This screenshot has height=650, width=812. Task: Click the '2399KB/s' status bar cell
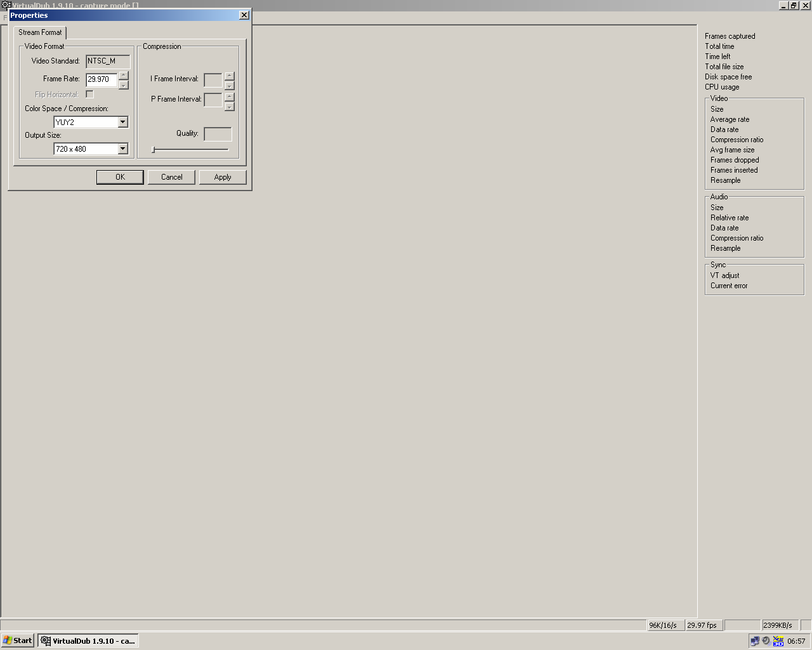tap(780, 625)
